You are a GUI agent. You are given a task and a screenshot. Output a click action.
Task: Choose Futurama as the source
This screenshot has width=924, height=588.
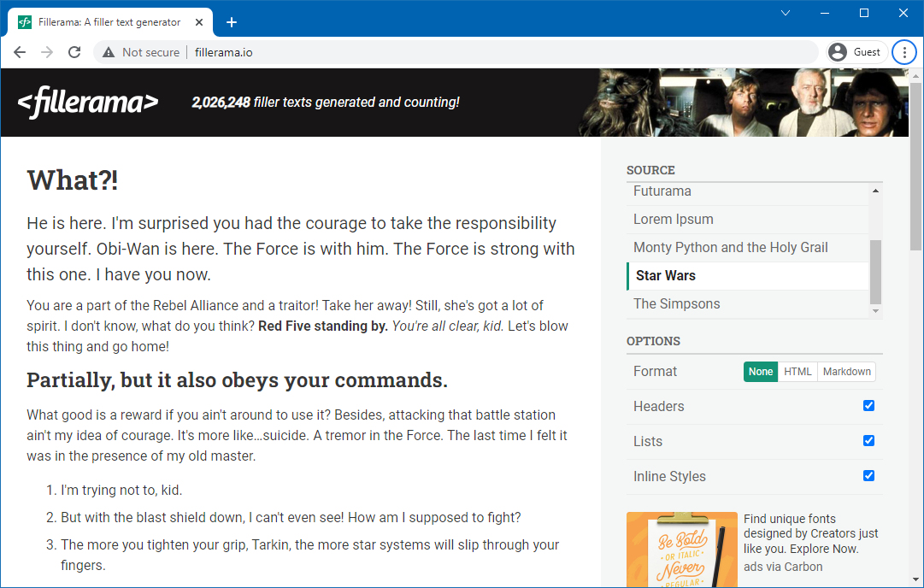[747, 191]
